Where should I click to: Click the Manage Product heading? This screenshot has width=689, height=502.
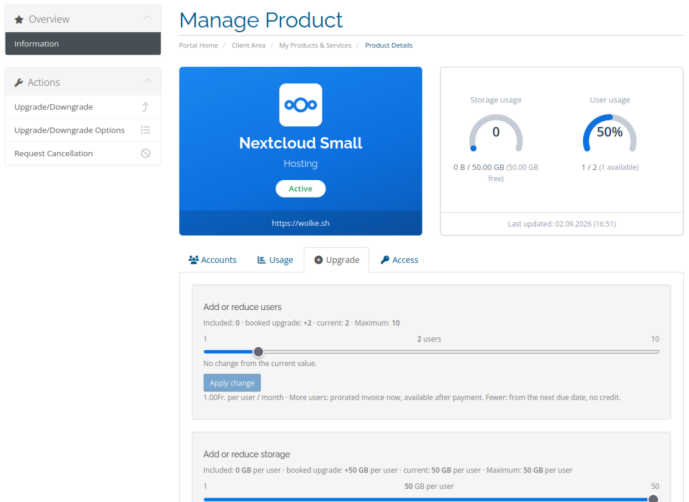261,20
